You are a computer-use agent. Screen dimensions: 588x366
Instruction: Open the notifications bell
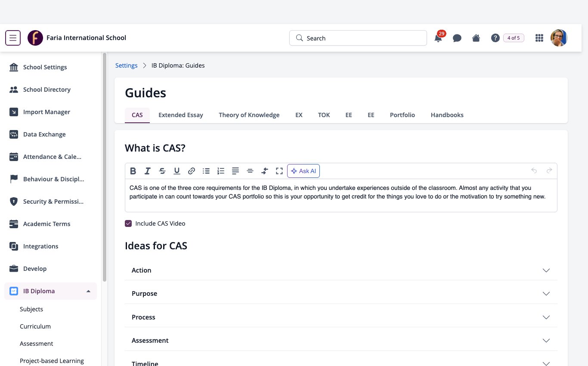pos(438,38)
